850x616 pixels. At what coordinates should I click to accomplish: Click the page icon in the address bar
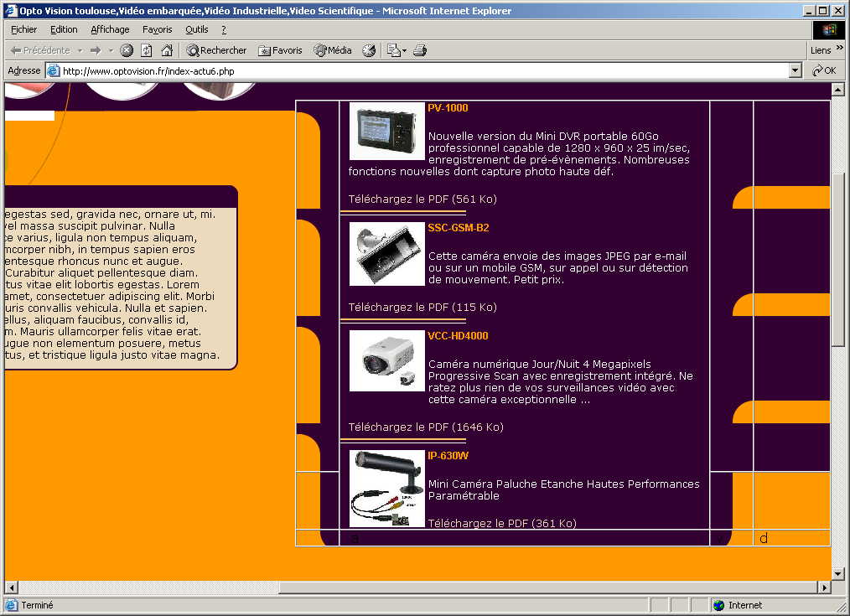click(53, 70)
